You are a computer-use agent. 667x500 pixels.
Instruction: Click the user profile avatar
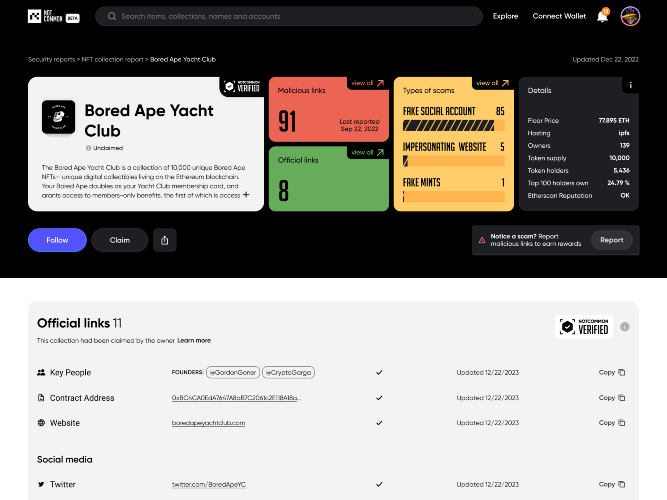(630, 16)
